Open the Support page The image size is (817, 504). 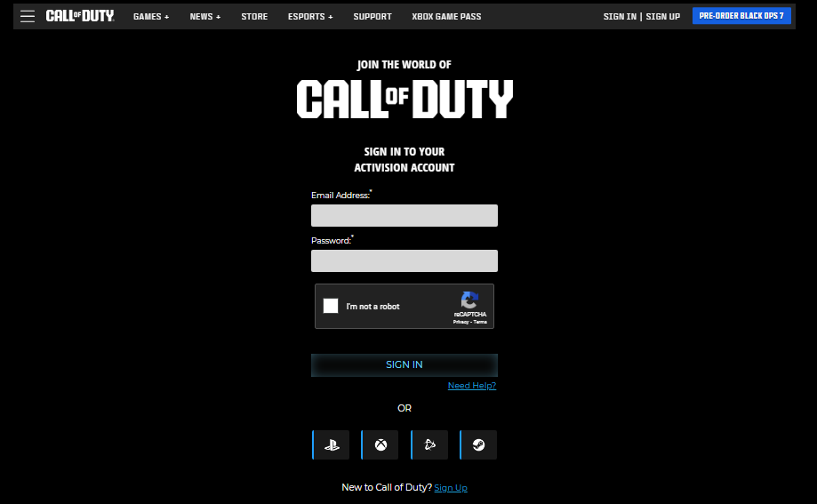(372, 17)
